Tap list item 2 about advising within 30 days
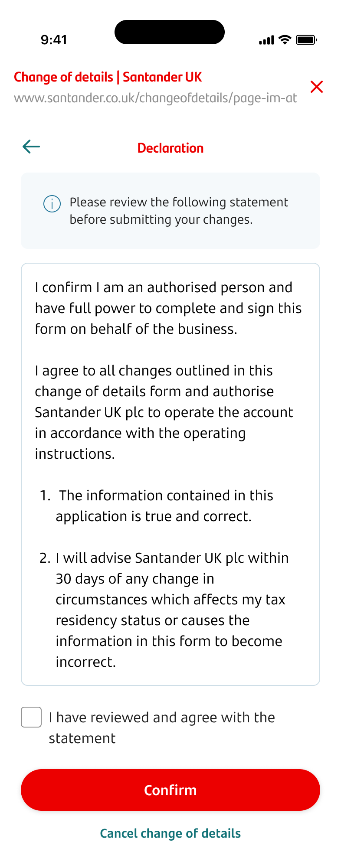This screenshot has width=341, height=868. click(171, 610)
